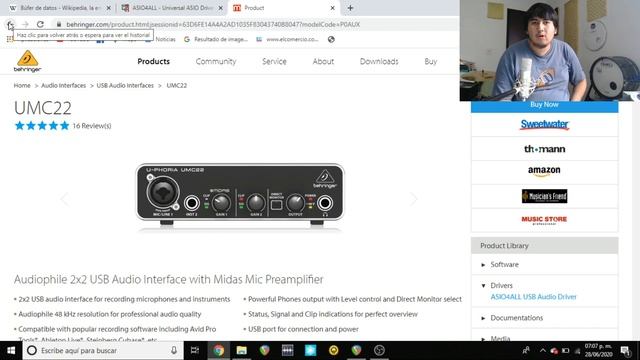The height and width of the screenshot is (360, 640).
Task: Open the Noticias bookmark
Action: click(165, 39)
